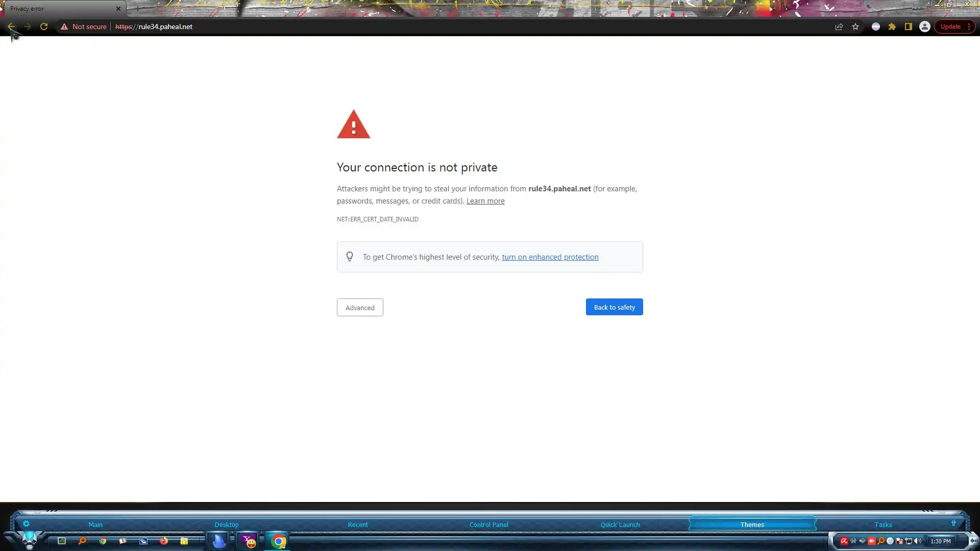Click the striped circular extension icon
This screenshot has height=551, width=980.
pos(875,27)
